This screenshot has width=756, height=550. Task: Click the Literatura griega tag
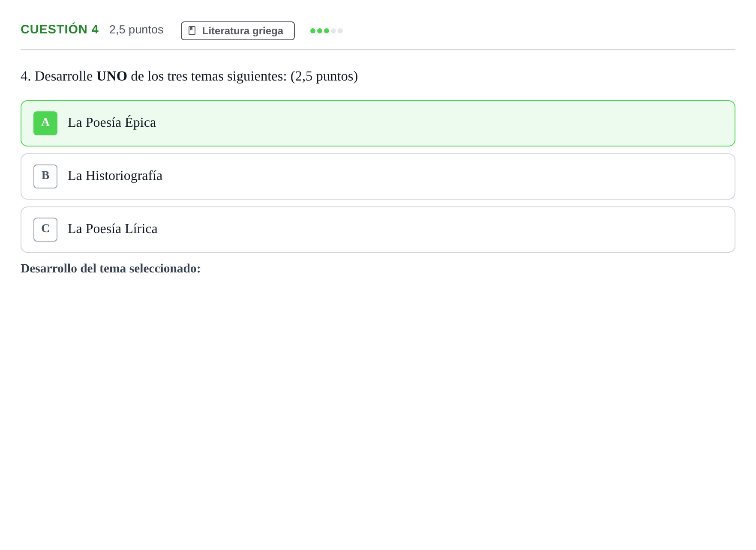[x=237, y=31]
